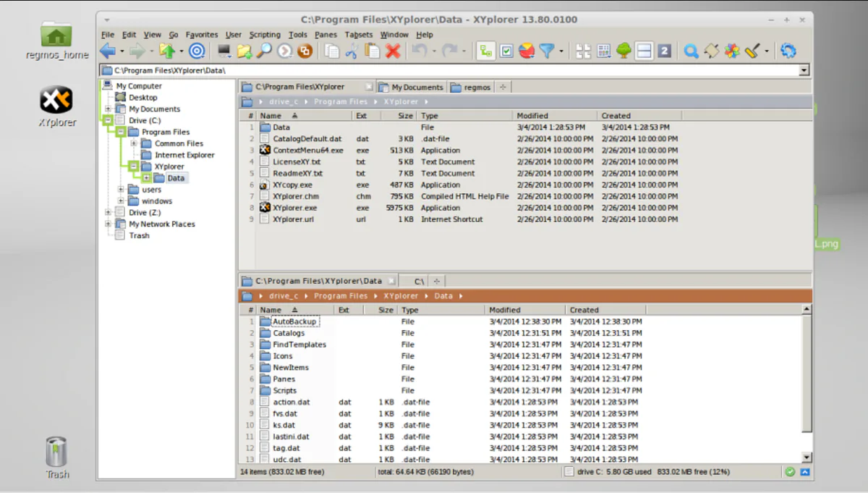Enable the Mini Tree icon
The height and width of the screenshot is (493, 868).
tap(485, 51)
